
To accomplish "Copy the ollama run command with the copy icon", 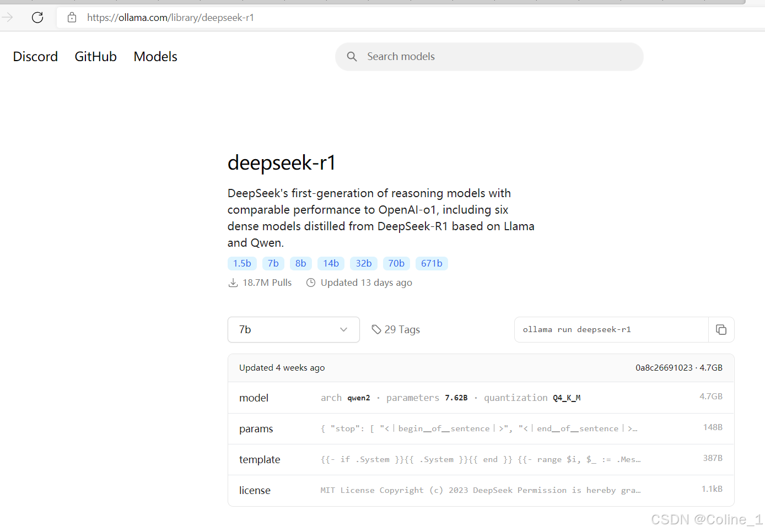I will click(721, 329).
